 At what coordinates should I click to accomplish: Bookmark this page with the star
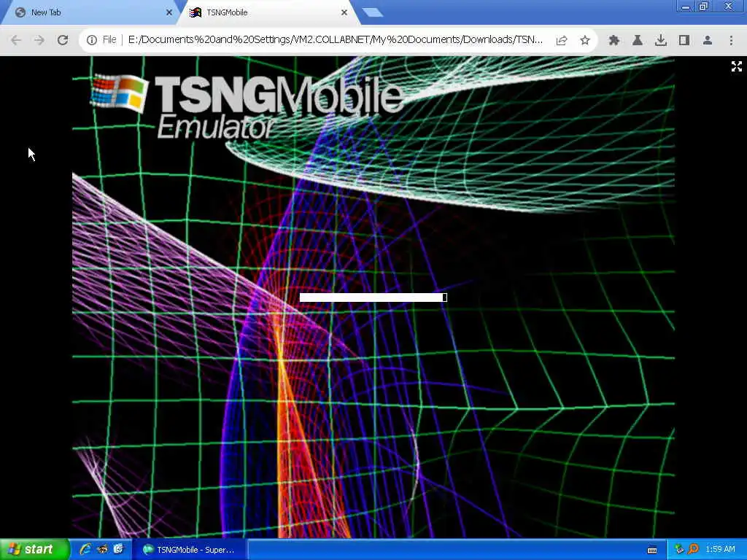[x=585, y=41]
